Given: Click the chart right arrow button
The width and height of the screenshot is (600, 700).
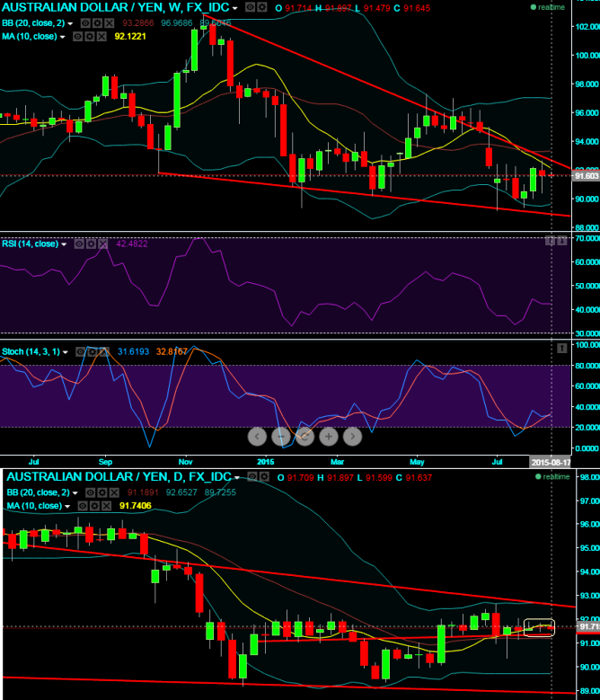Looking at the screenshot, I should 352,436.
